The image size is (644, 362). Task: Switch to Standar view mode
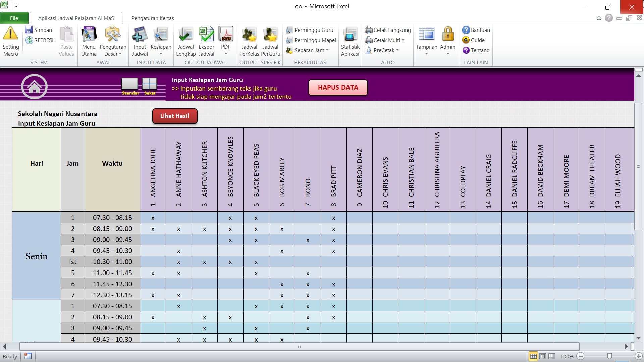coord(129,84)
